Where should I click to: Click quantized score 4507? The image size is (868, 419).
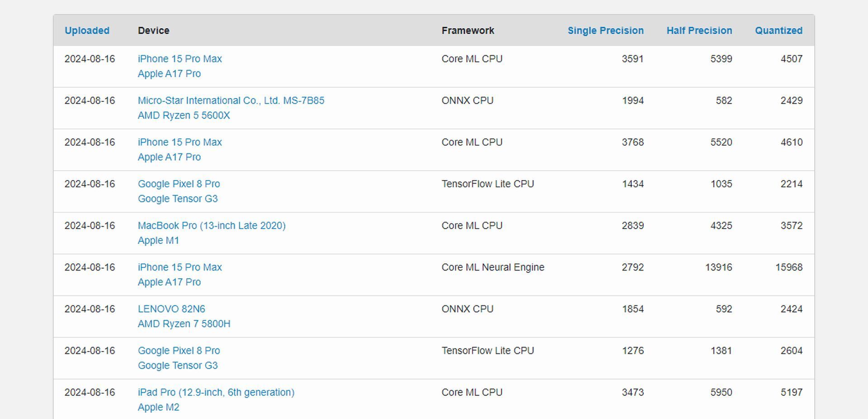(x=792, y=59)
